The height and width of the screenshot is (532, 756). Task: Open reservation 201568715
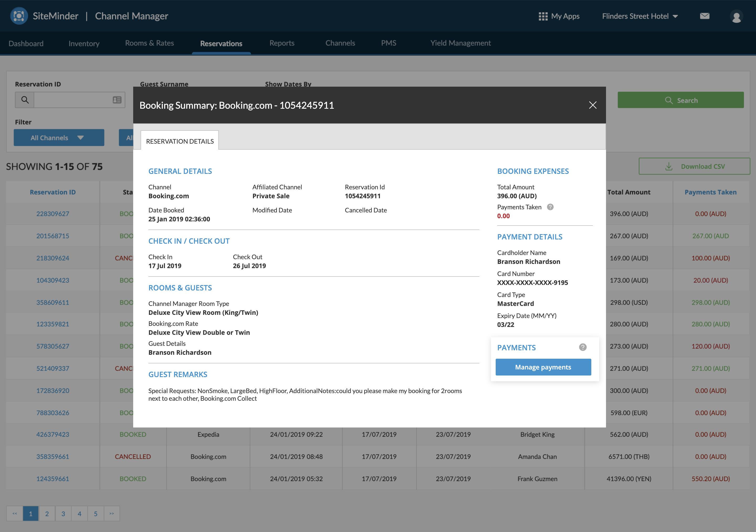[x=53, y=236]
